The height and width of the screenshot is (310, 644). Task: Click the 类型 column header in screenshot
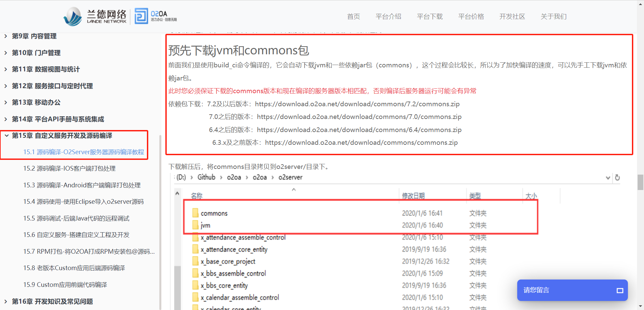(x=475, y=196)
